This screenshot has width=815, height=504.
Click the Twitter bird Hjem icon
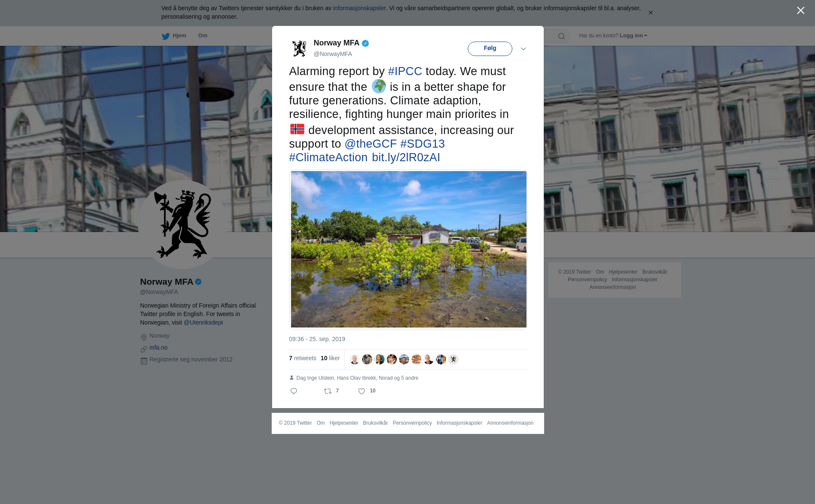(x=166, y=36)
